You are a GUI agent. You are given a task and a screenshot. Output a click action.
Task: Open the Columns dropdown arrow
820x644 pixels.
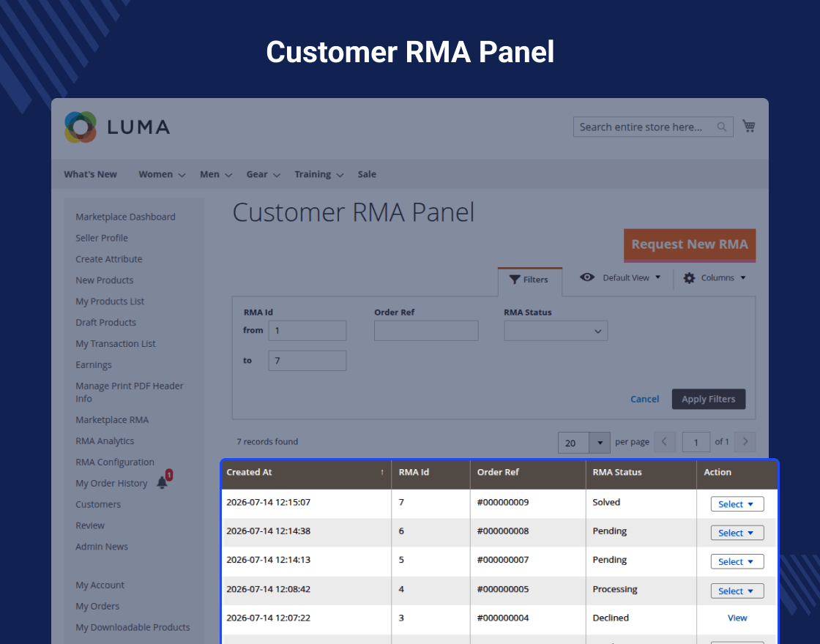click(x=742, y=277)
